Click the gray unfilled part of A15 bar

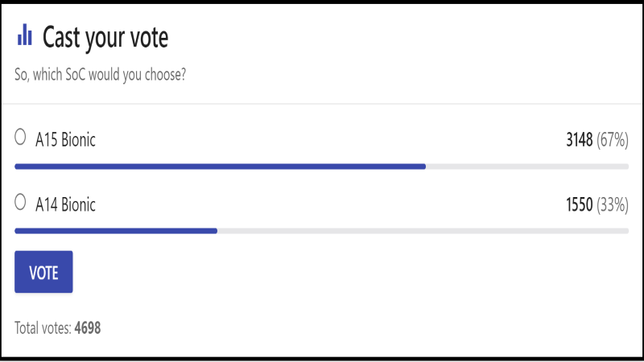point(527,167)
